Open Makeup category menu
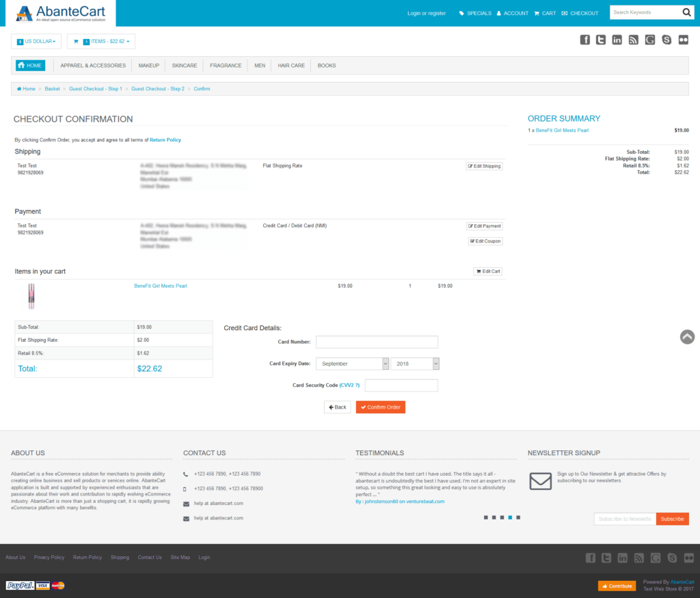The height and width of the screenshot is (598, 700). [x=148, y=66]
